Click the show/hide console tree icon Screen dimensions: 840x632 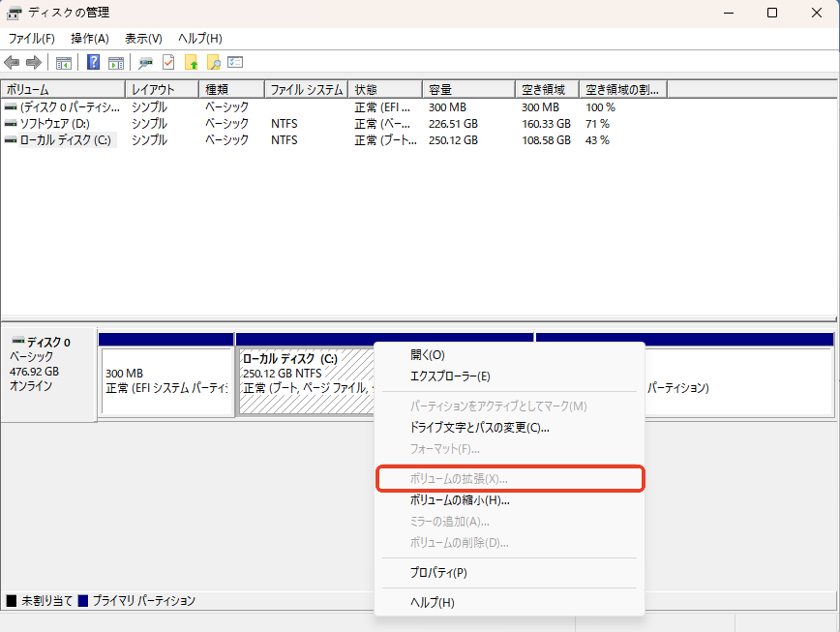[x=64, y=63]
